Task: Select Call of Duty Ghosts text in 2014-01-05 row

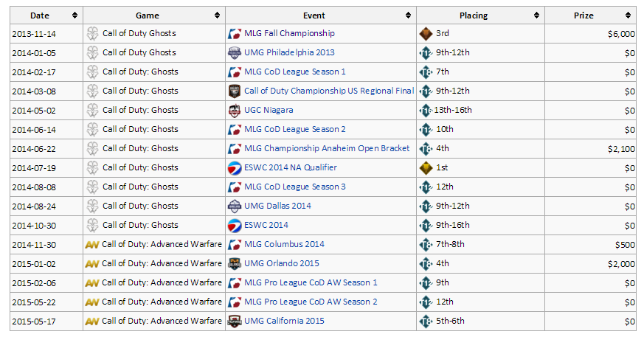Action: click(139, 52)
